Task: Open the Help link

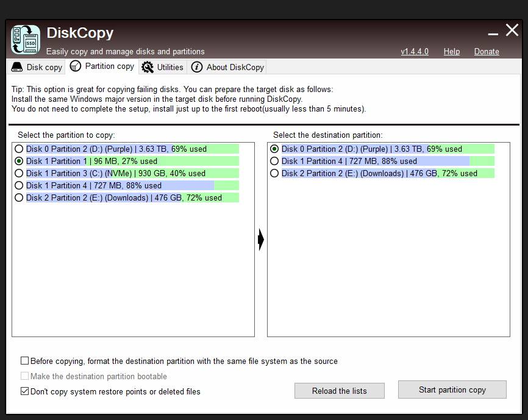Action: pos(452,51)
